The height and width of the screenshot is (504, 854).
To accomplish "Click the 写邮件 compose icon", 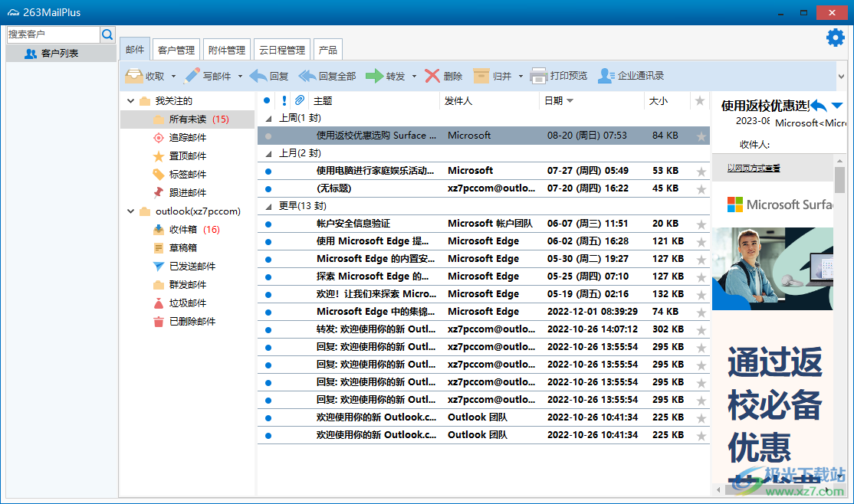I will [x=192, y=76].
